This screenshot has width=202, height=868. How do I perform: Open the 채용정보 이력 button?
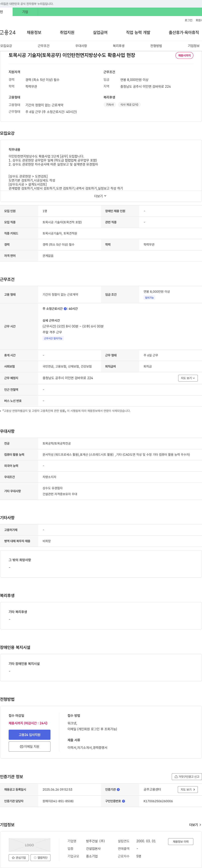click(x=181, y=841)
